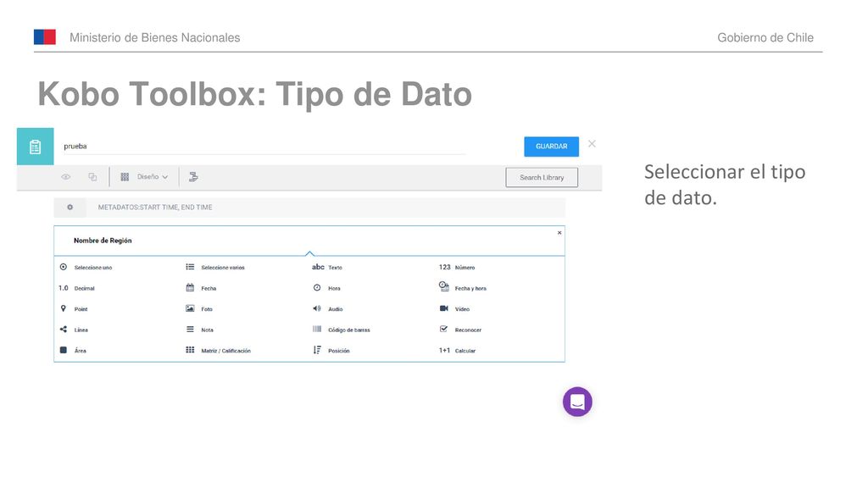Select the Foto image icon

(190, 308)
